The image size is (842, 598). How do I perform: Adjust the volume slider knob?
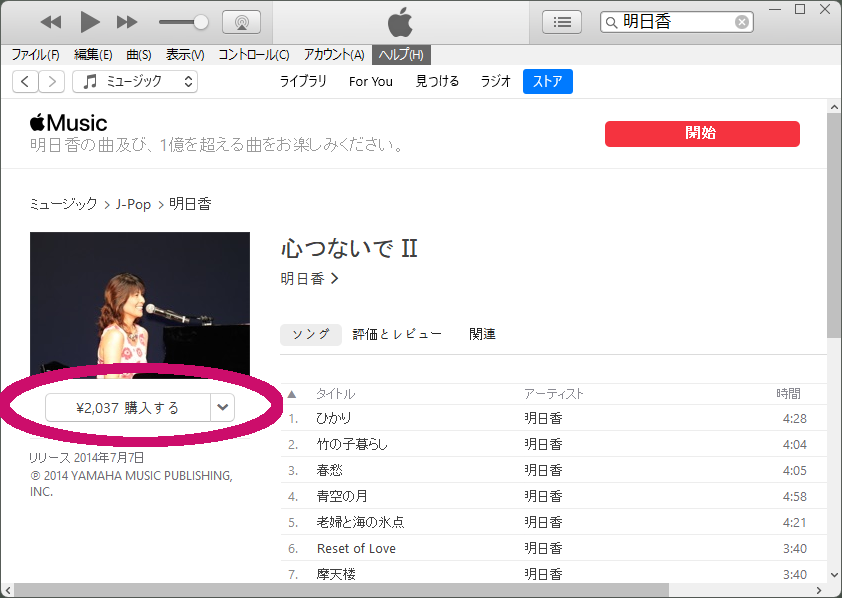(x=201, y=22)
